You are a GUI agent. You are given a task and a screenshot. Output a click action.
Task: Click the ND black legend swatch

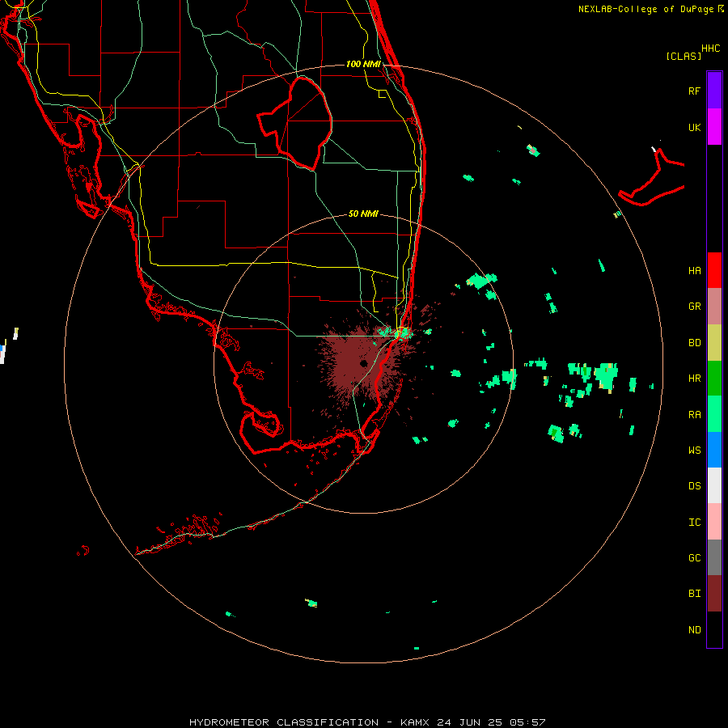click(x=714, y=629)
